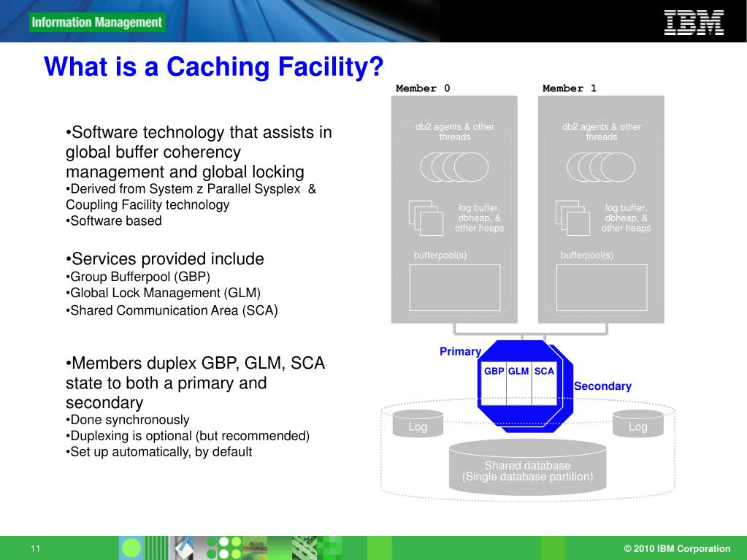This screenshot has width=747, height=560.
Task: Select bullet Members duplex GBP, GLM, SCA
Action: click(195, 383)
